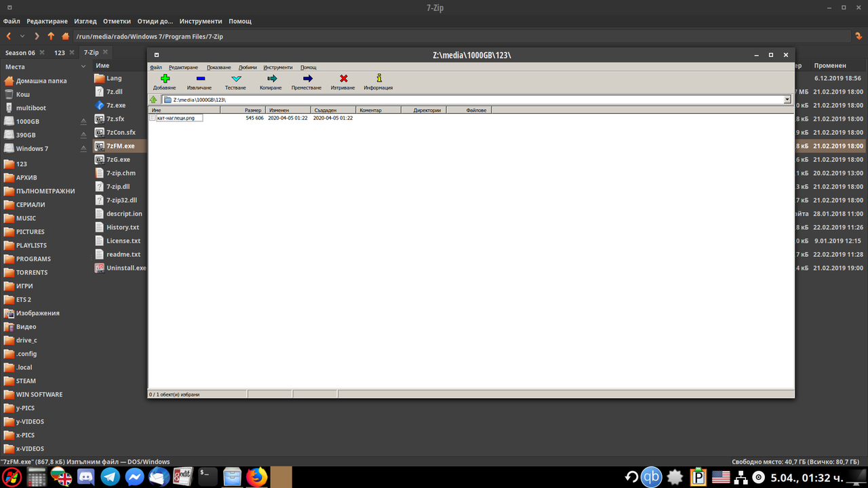Open Telegram from the taskbar
The height and width of the screenshot is (488, 868).
pyautogui.click(x=110, y=477)
